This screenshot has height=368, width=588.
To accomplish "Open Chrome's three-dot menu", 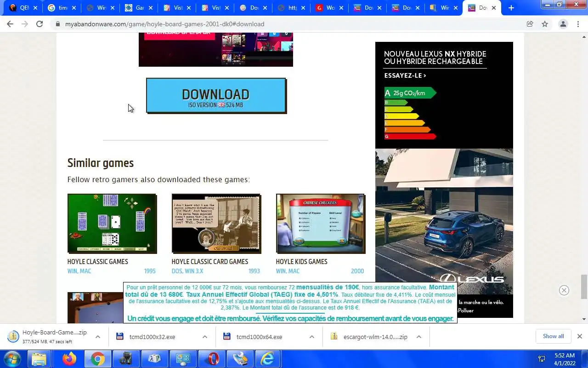I will tap(578, 24).
